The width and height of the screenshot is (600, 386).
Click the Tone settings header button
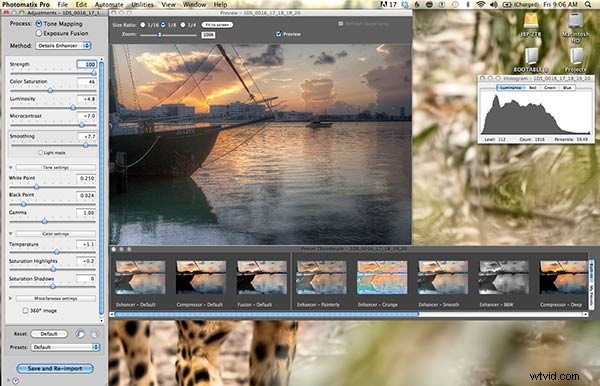[56, 168]
